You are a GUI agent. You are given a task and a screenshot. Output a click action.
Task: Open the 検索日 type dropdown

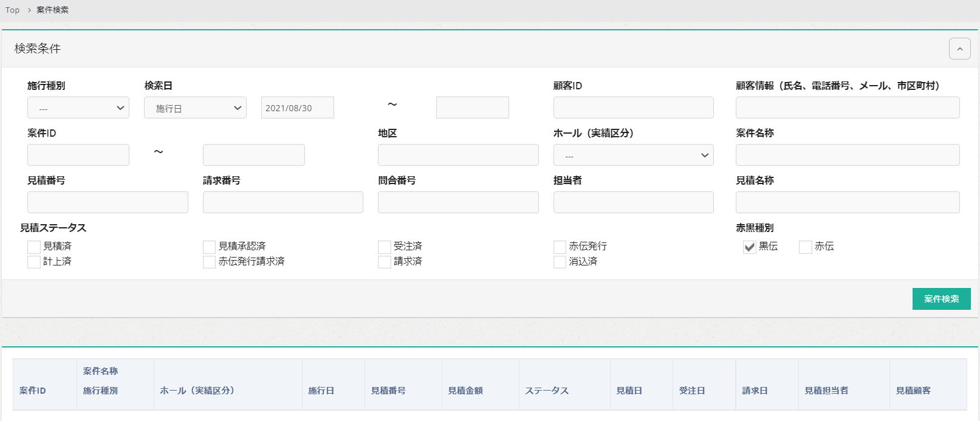click(x=195, y=108)
